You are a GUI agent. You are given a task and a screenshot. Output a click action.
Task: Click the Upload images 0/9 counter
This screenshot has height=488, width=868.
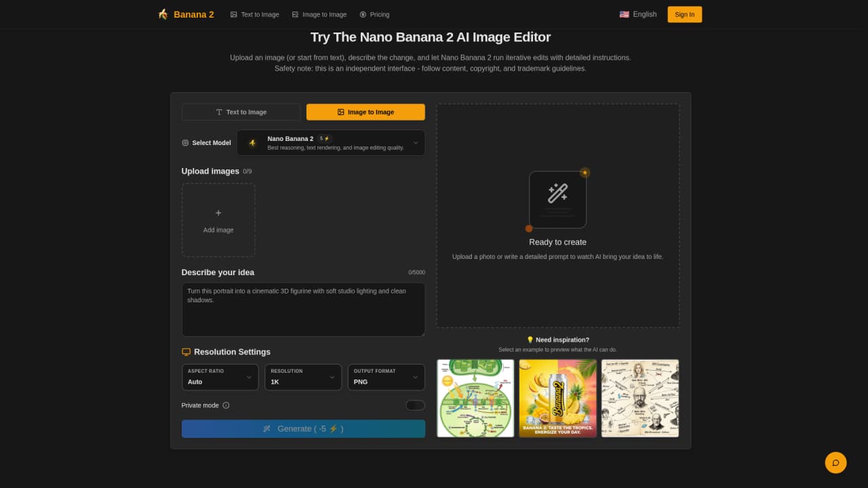point(248,171)
